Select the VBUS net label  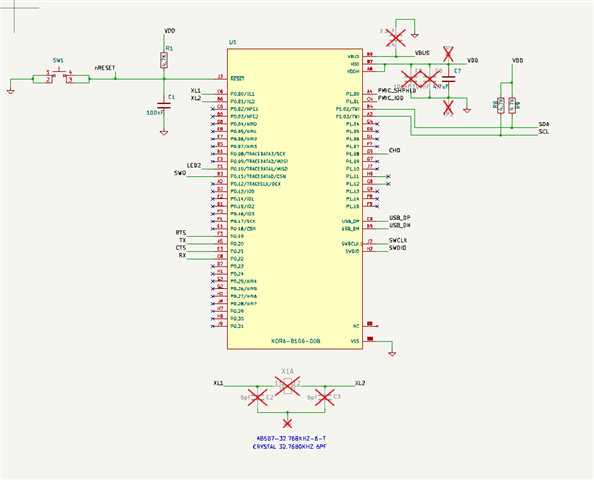[422, 53]
